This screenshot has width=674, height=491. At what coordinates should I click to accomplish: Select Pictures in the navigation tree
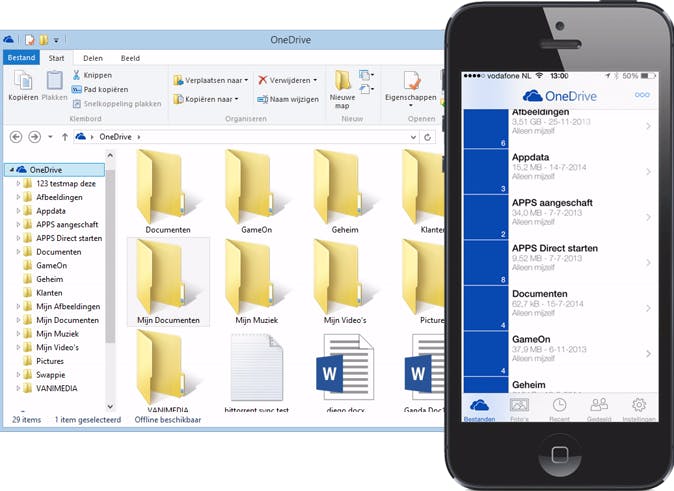point(50,361)
